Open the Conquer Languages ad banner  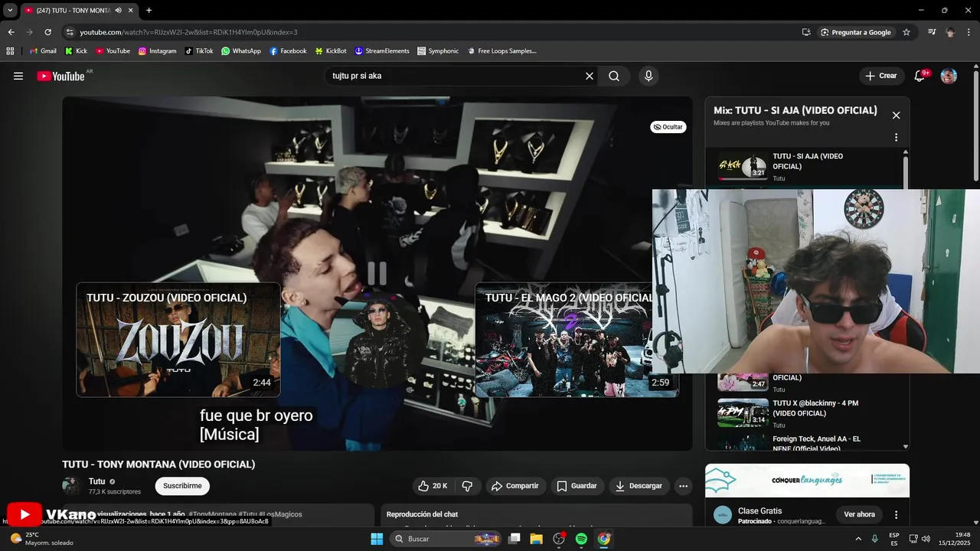pos(807,481)
